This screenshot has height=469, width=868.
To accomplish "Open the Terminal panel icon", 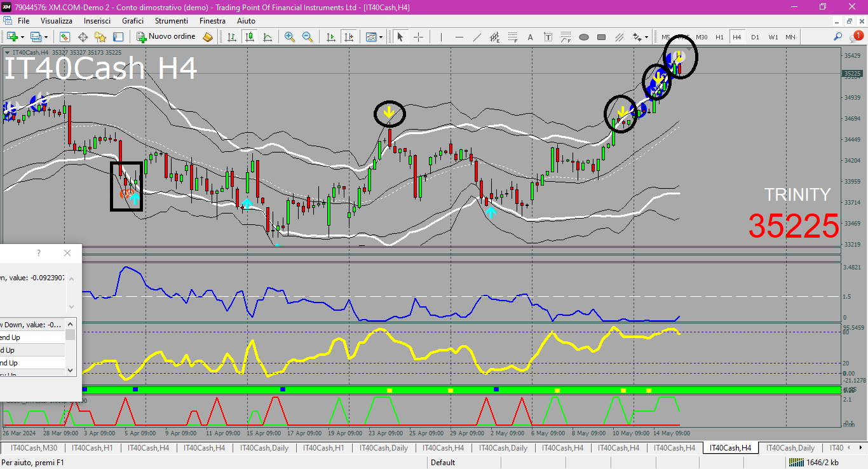I will (118, 37).
